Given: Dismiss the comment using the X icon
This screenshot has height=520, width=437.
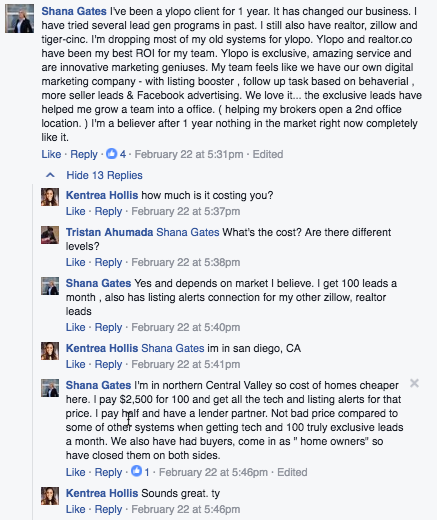Looking at the screenshot, I should tap(414, 383).
